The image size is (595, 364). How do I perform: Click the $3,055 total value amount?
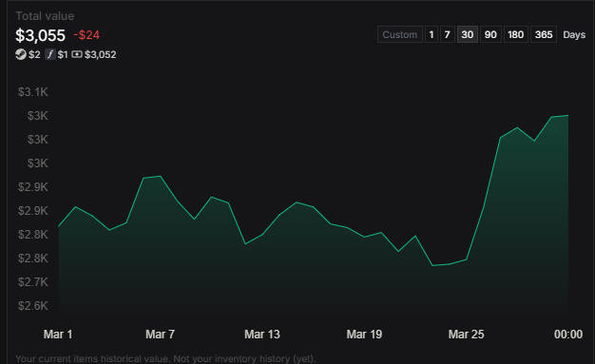click(41, 36)
